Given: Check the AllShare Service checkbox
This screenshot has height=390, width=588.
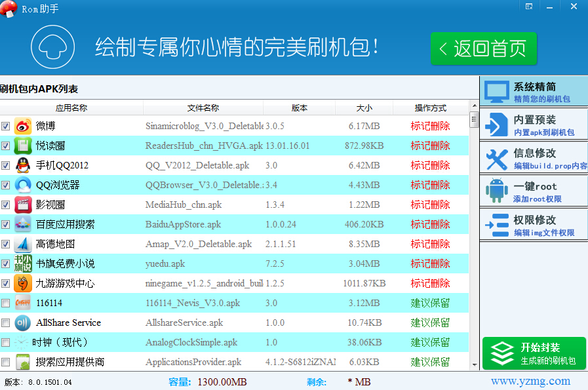Looking at the screenshot, I should pos(6,323).
